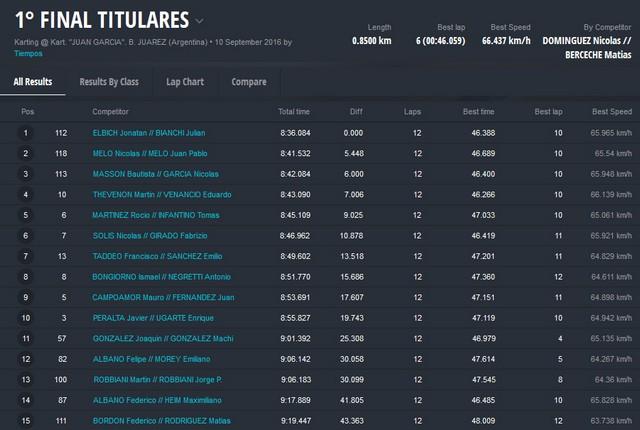The height and width of the screenshot is (430, 640).
Task: Click best speed 63.738 km/h
Action: pyautogui.click(x=611, y=421)
